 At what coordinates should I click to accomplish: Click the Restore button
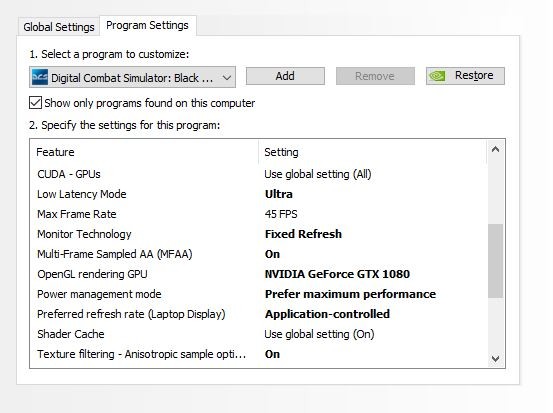466,76
